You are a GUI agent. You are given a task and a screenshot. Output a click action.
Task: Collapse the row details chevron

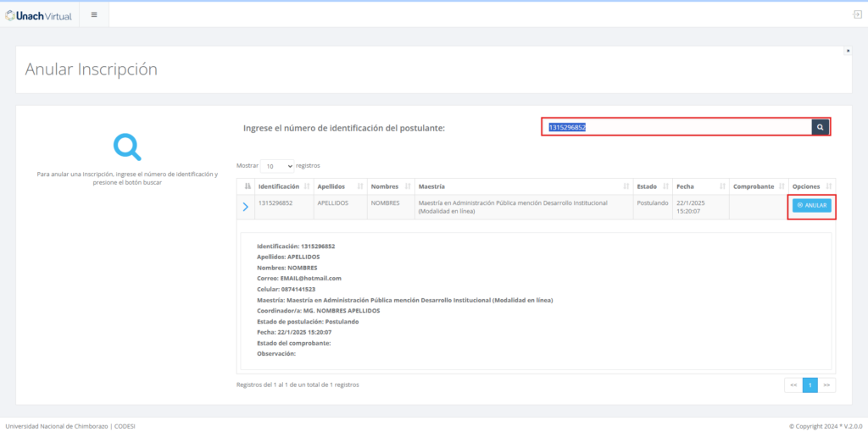pos(246,207)
